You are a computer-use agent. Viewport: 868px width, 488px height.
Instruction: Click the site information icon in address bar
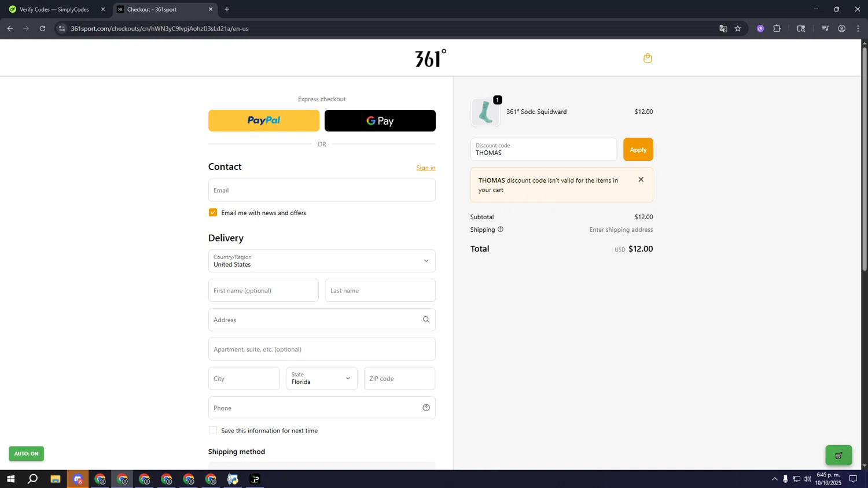[x=62, y=28]
